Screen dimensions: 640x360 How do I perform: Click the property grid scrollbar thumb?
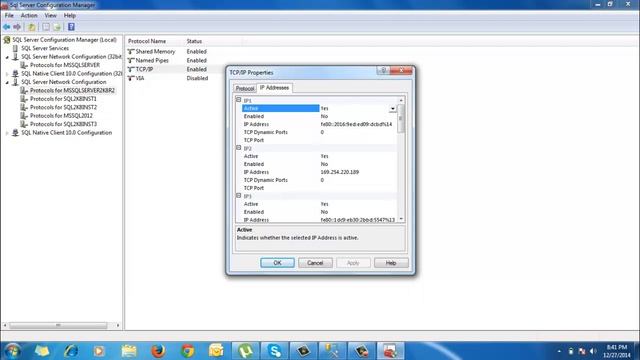(x=401, y=118)
